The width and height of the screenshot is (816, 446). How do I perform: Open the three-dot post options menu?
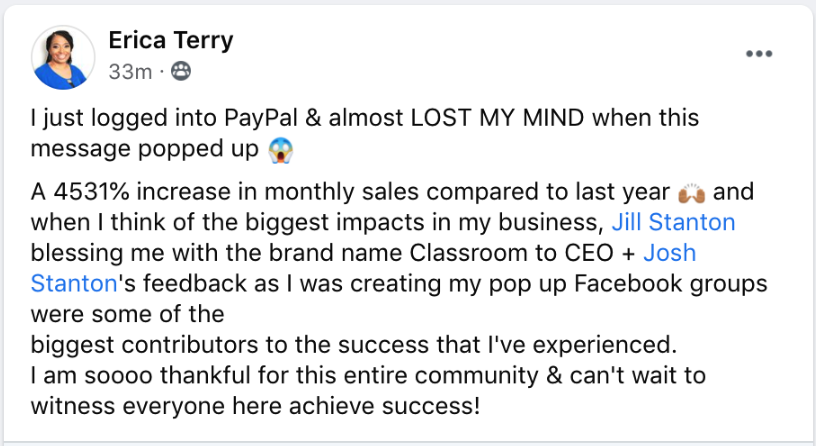click(x=759, y=54)
